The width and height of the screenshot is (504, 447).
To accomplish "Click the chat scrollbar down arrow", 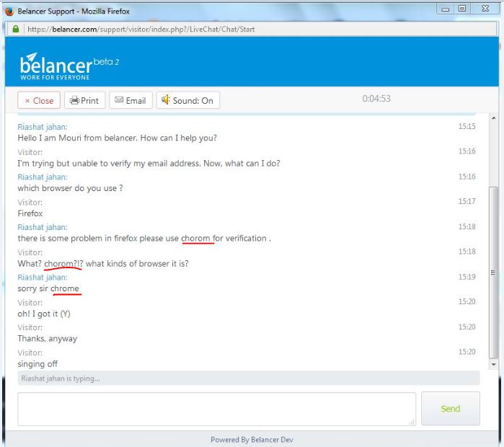I will click(x=493, y=364).
